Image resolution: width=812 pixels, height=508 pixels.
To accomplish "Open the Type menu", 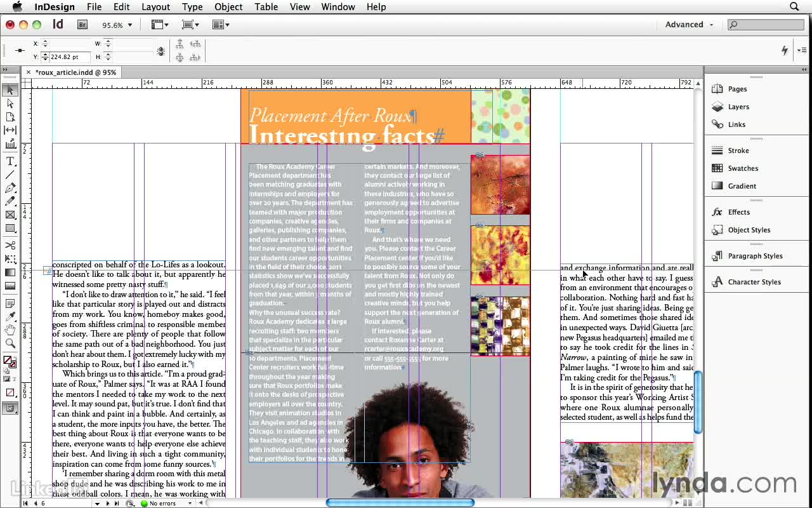I will 192,7.
